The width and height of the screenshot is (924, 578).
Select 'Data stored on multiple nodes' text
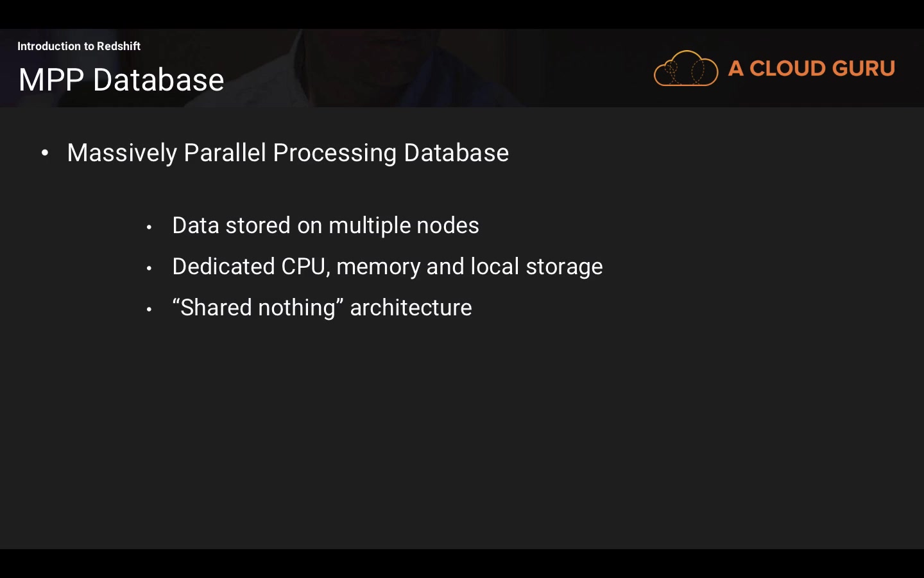click(325, 225)
